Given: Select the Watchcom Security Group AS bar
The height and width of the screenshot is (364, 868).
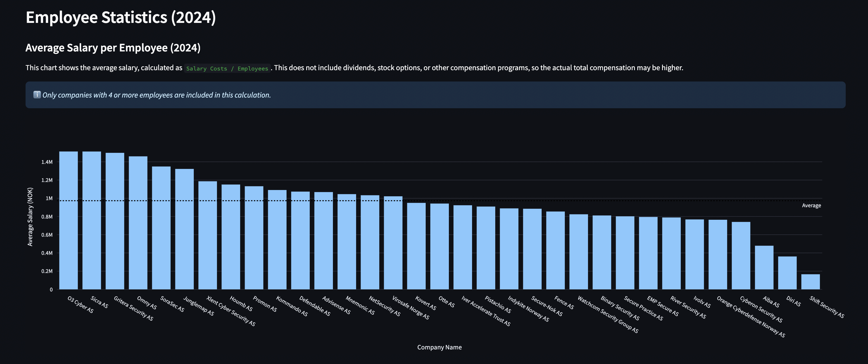Looking at the screenshot, I should tap(579, 252).
